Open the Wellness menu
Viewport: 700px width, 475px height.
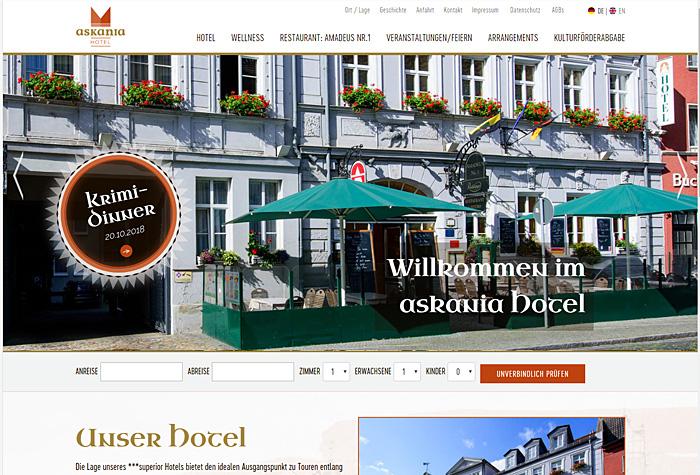pyautogui.click(x=247, y=38)
